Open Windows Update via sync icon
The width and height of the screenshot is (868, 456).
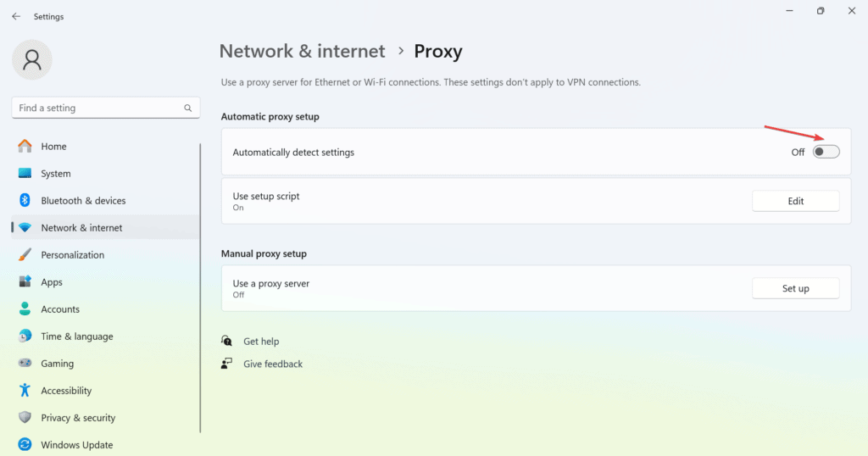click(25, 445)
